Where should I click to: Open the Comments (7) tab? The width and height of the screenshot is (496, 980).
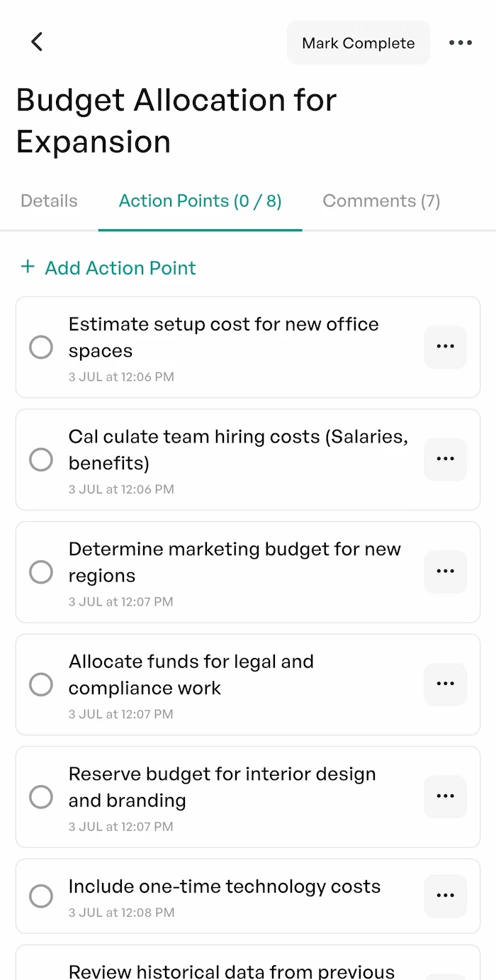381,201
